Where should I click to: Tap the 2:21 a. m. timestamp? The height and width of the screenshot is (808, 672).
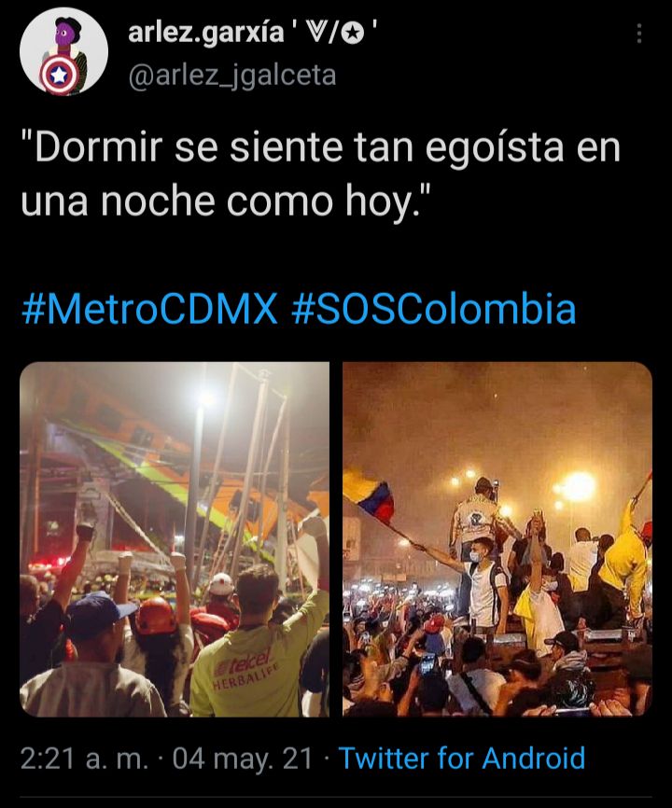[85, 759]
